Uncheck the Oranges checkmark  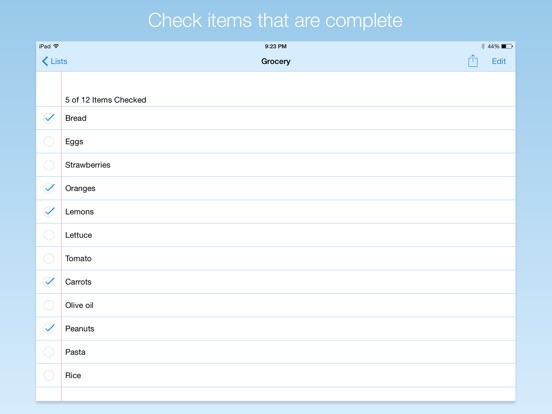coord(49,188)
